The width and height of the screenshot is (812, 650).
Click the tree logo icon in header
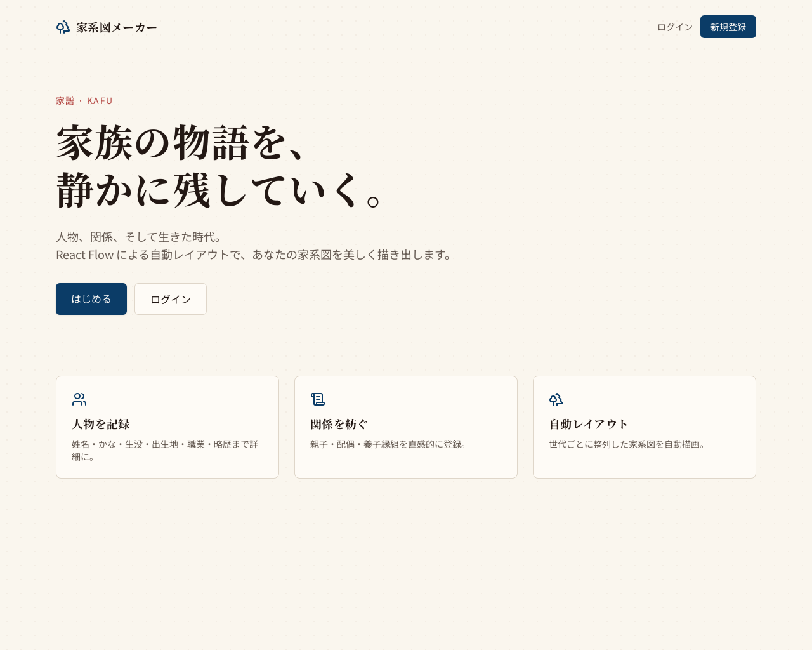[63, 27]
